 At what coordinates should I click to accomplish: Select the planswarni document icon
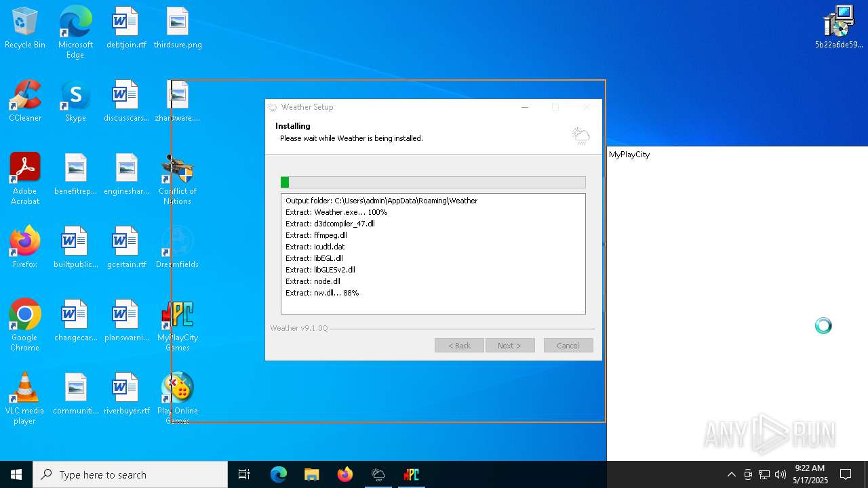coord(126,321)
